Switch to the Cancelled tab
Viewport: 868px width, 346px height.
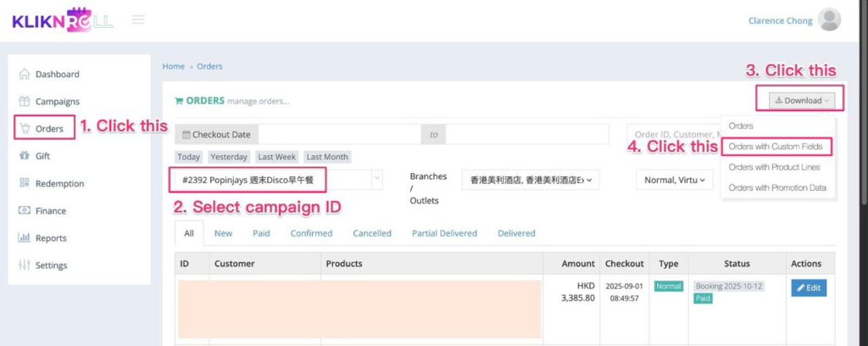pos(372,233)
